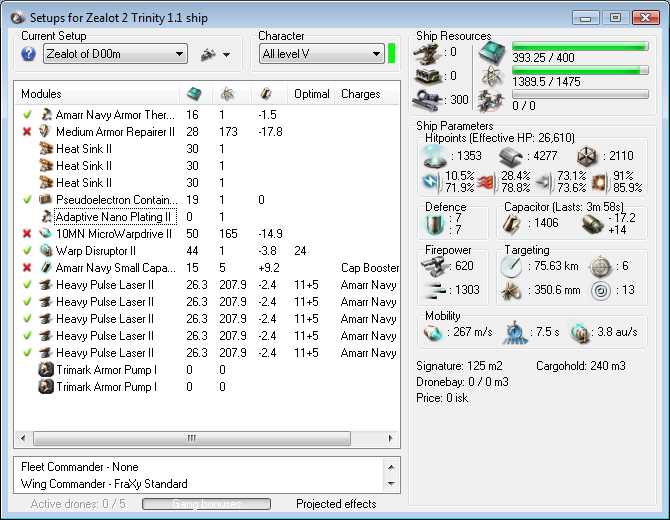
Task: Toggle Medium Armor Repairer II red X state
Action: coord(27,132)
